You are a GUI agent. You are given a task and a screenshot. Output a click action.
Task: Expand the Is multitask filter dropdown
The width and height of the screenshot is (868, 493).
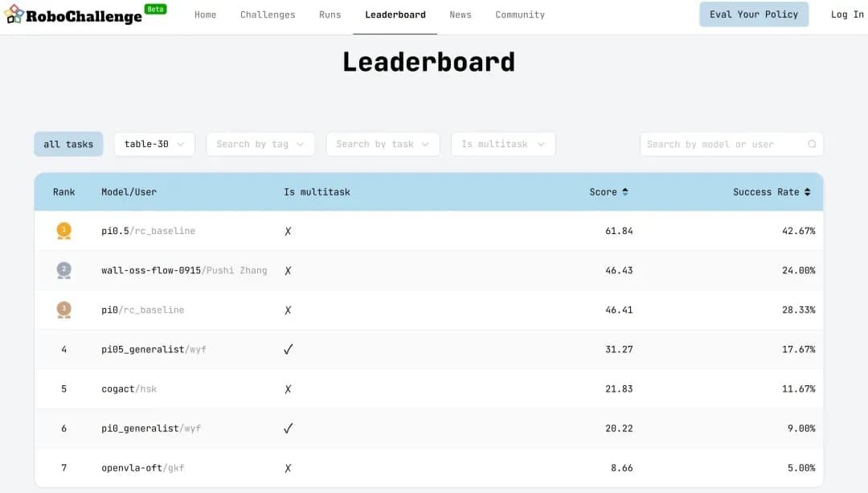(x=503, y=145)
